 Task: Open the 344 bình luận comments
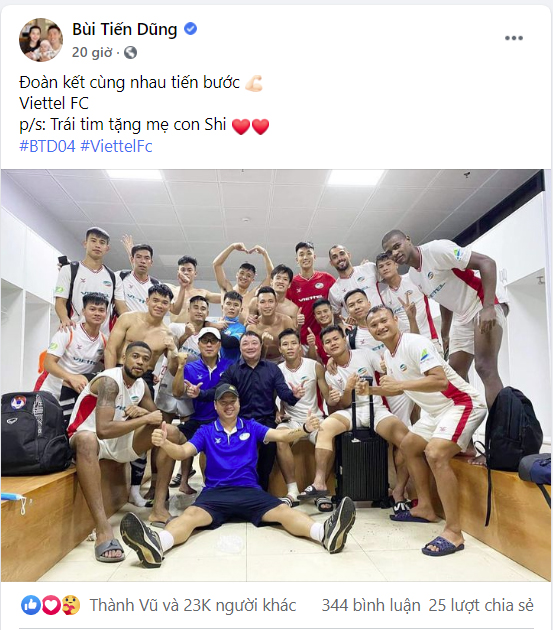(371, 605)
